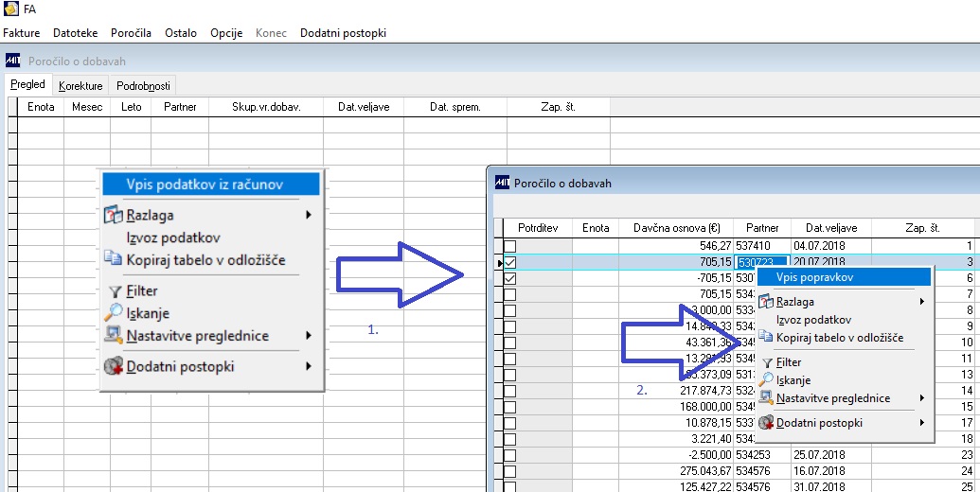The height and width of the screenshot is (492, 980).
Task: Open the Poročila menu in menu bar
Action: [132, 33]
